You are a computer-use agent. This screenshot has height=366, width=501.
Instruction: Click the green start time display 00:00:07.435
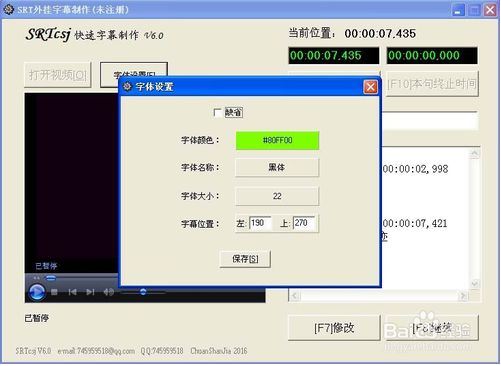(334, 55)
